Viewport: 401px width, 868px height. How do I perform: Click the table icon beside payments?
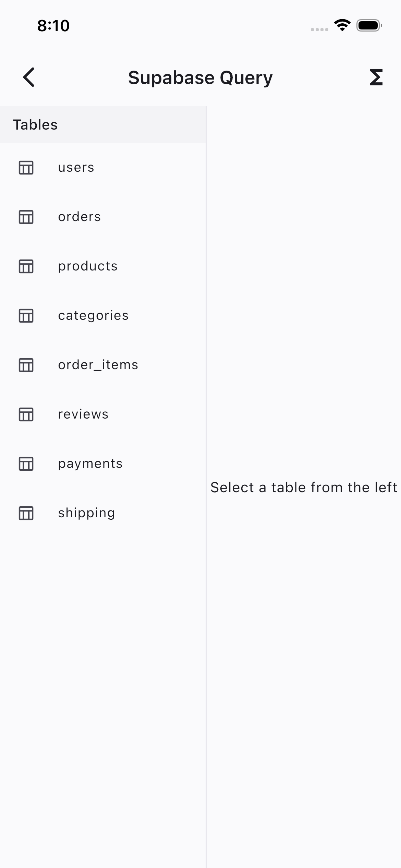tap(26, 464)
